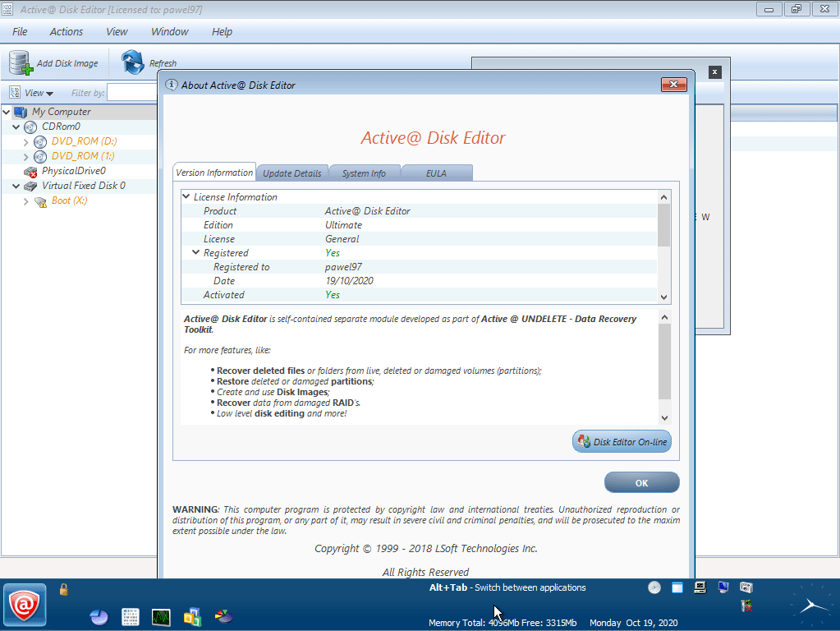
Task: Open the yellow-blue blocks taskbar application
Action: (x=192, y=617)
